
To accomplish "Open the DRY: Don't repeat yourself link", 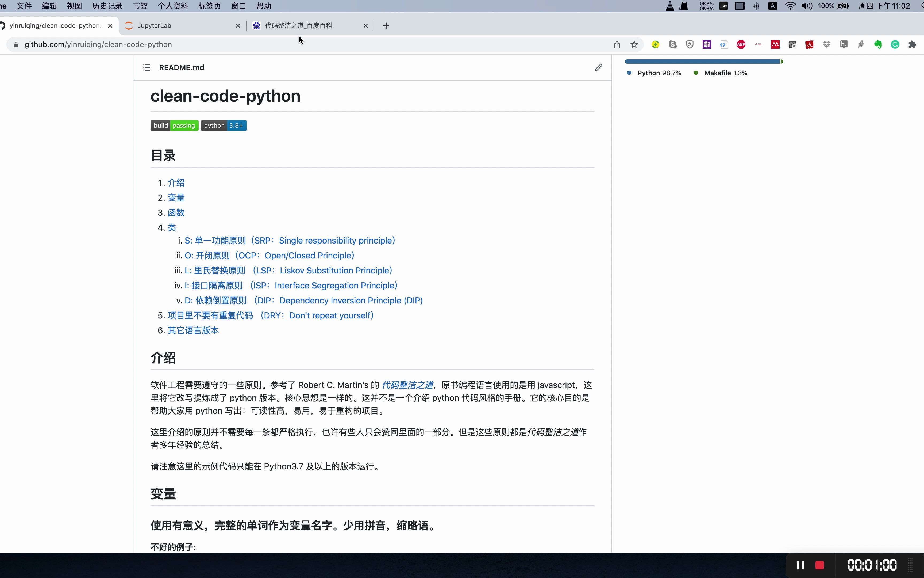I will pos(271,315).
